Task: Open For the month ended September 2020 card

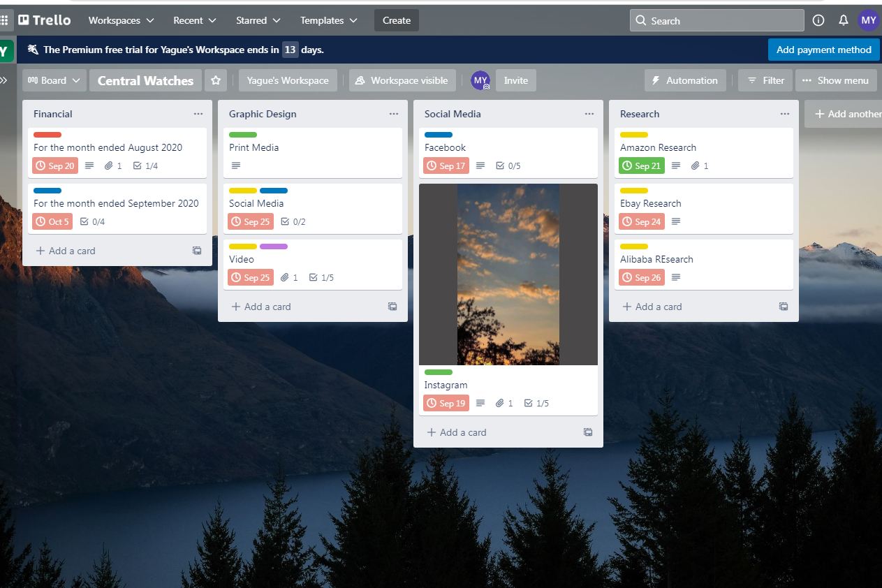Action: pos(117,209)
